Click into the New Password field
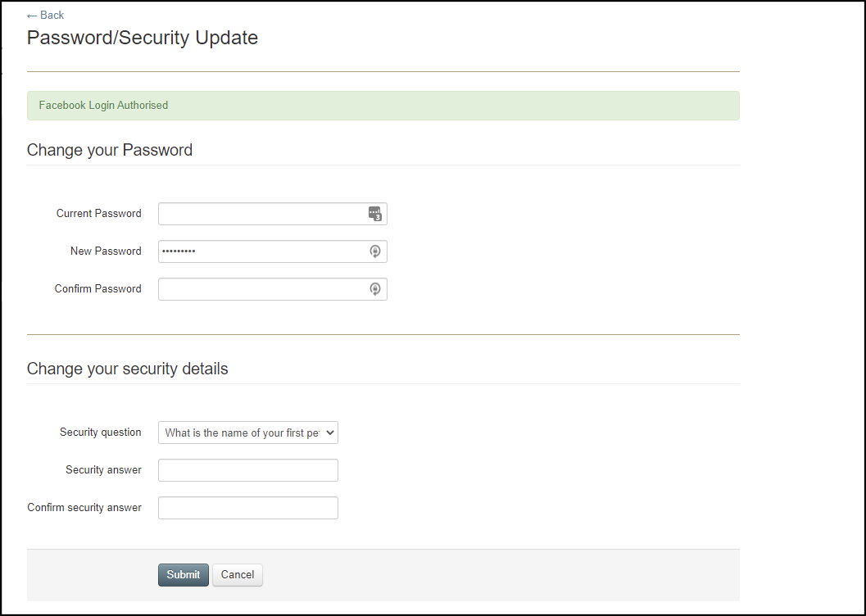Image resolution: width=866 pixels, height=616 pixels. 262,251
